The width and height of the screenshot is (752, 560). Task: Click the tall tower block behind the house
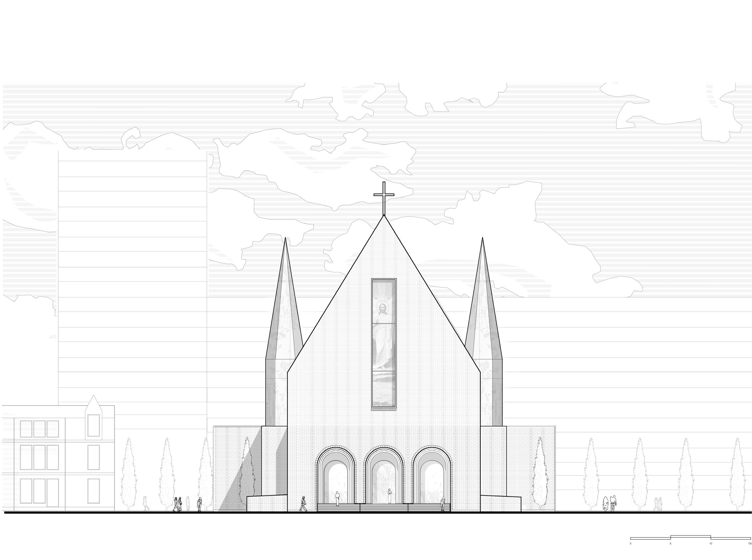tap(132, 271)
